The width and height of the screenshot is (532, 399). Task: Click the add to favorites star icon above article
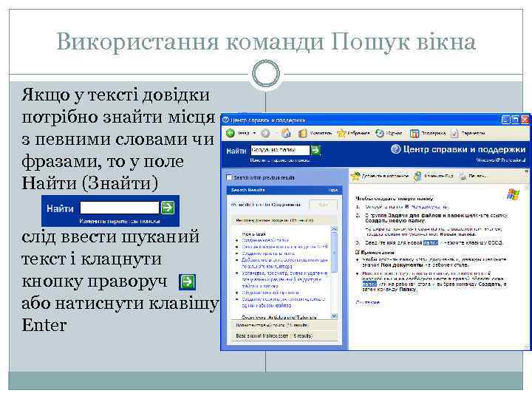(355, 176)
